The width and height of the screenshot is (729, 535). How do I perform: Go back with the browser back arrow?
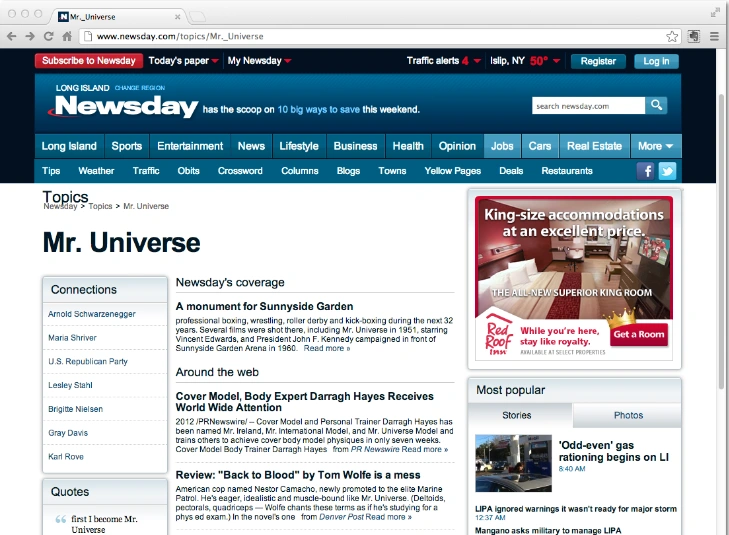click(12, 36)
